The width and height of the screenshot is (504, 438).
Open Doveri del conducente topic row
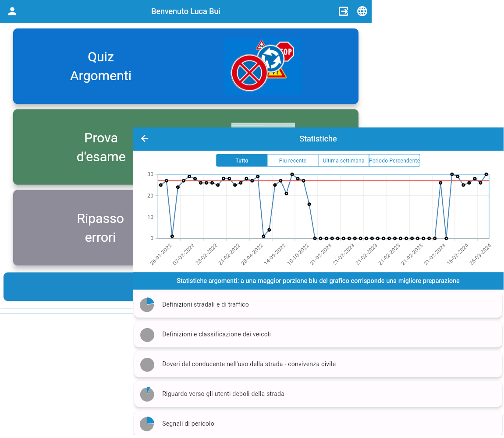click(317, 364)
